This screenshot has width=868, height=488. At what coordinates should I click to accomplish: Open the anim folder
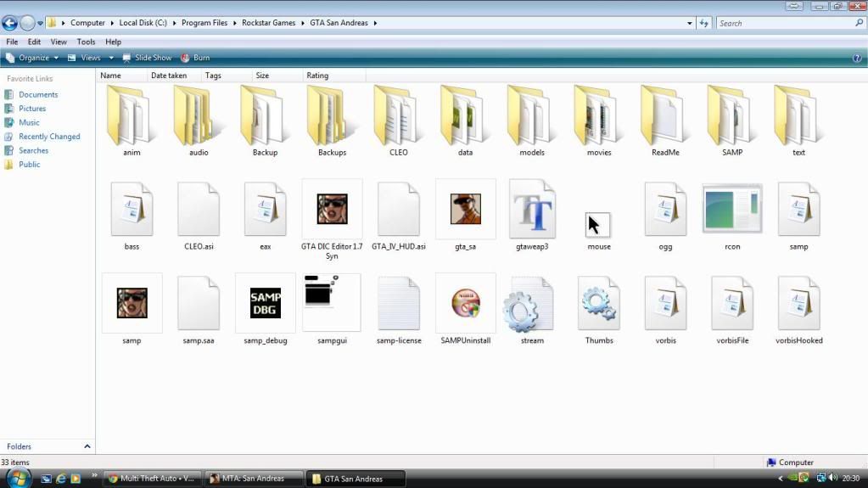click(x=132, y=121)
